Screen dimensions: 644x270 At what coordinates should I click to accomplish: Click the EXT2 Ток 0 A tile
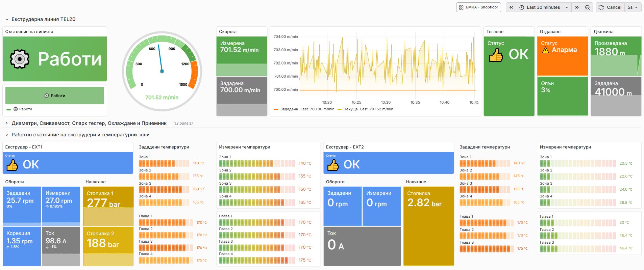click(362, 246)
